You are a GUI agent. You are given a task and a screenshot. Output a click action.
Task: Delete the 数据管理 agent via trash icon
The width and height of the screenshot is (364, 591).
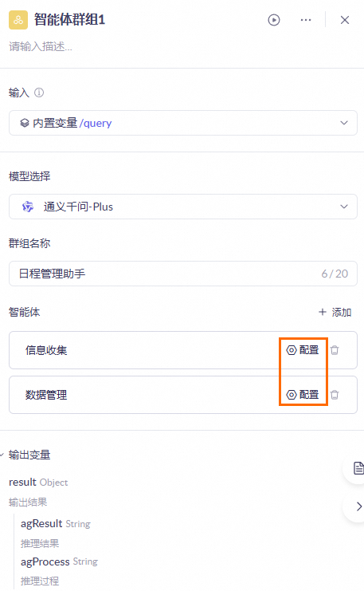coord(335,395)
